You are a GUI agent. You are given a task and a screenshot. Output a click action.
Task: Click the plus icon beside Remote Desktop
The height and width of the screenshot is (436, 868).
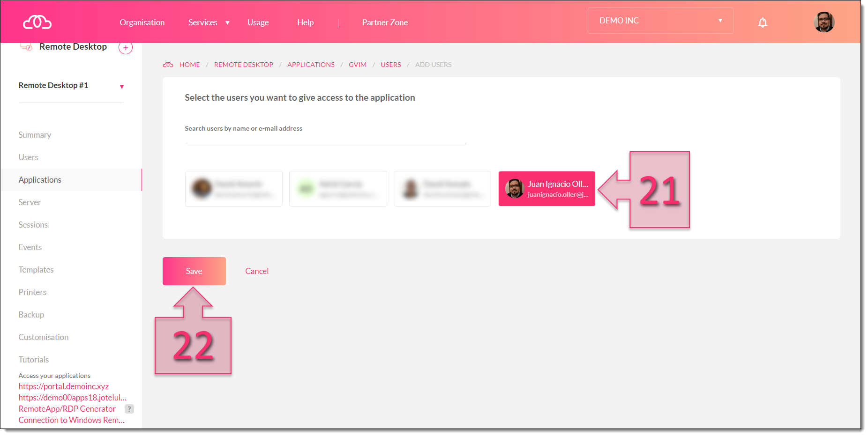click(126, 48)
